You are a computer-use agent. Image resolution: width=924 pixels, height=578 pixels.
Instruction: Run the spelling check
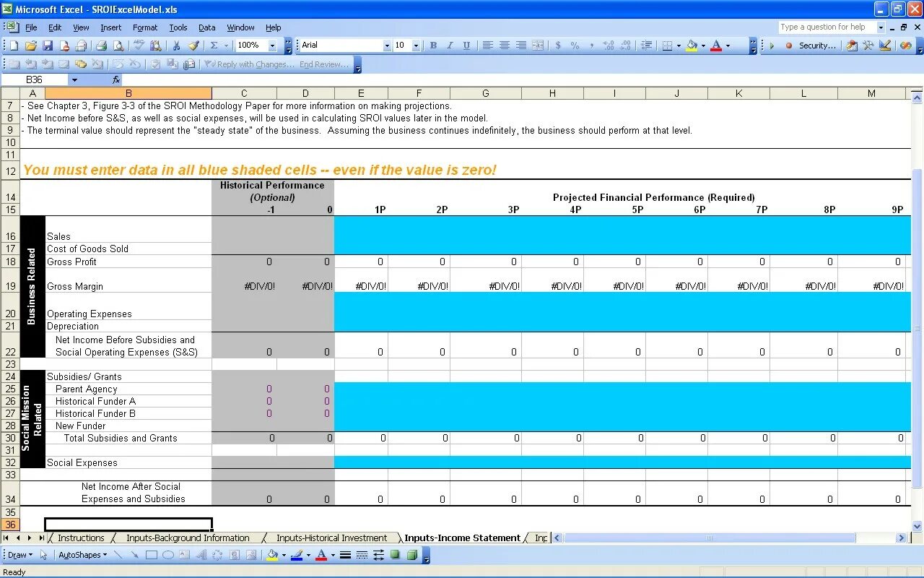pos(139,46)
